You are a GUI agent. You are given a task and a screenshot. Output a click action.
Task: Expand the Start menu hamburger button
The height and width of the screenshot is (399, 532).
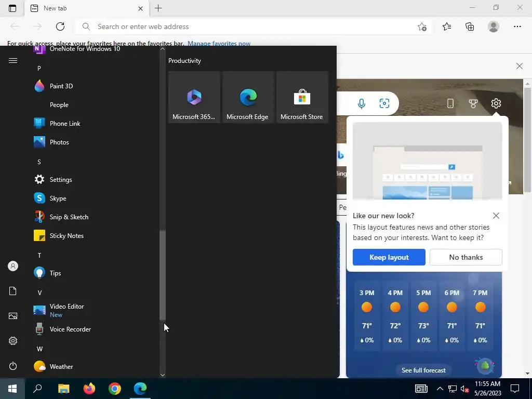pos(13,60)
